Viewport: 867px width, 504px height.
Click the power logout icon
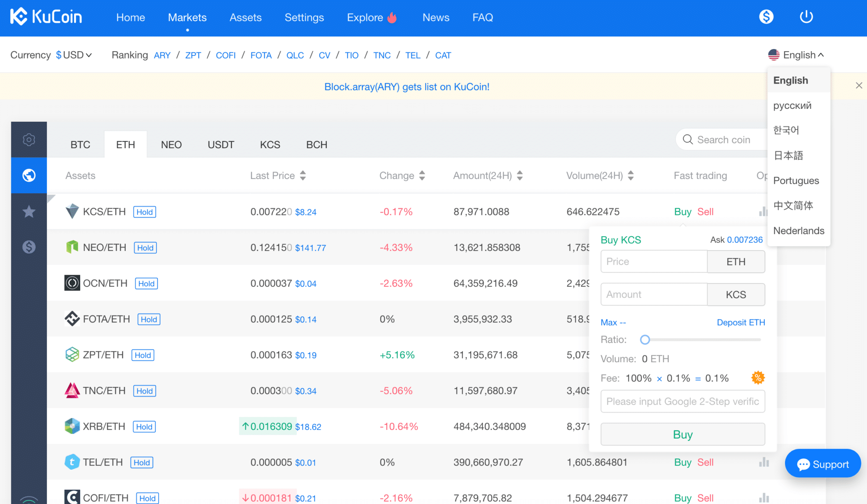(x=806, y=17)
